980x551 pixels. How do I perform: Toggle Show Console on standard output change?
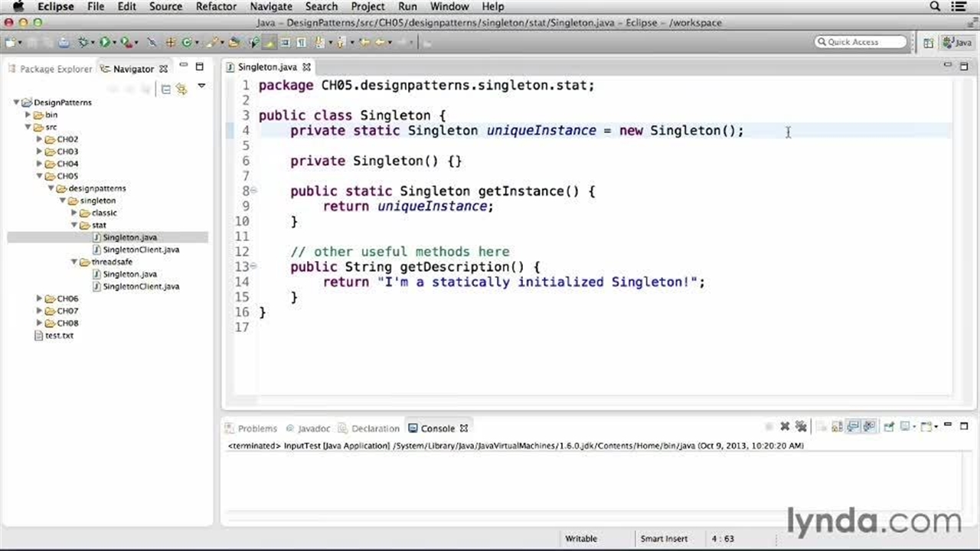[x=853, y=427]
